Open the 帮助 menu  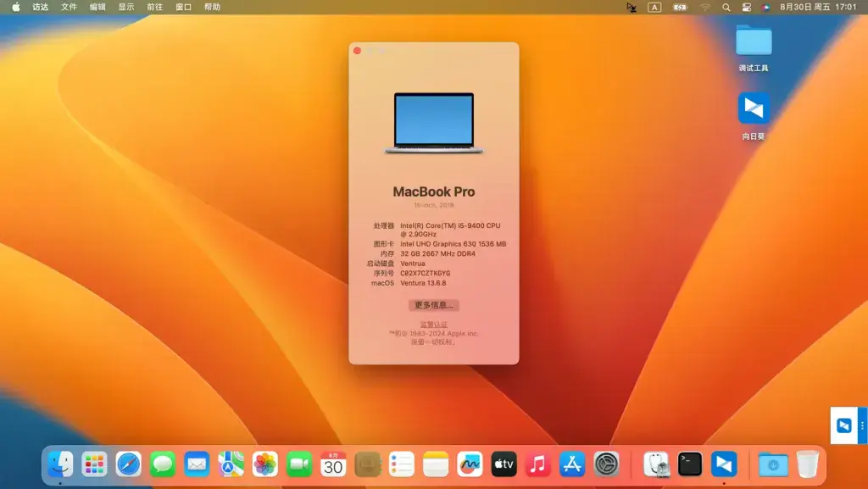click(x=212, y=7)
